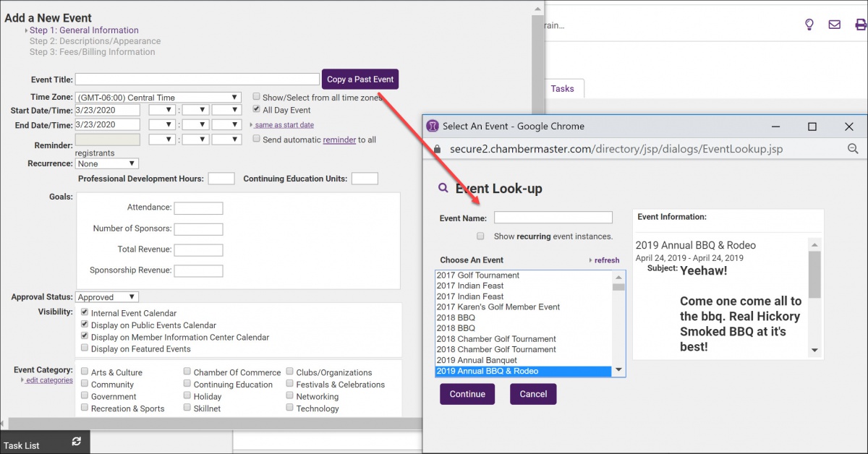The image size is (868, 454).
Task: Click the Copy a Past Event button
Action: click(360, 80)
